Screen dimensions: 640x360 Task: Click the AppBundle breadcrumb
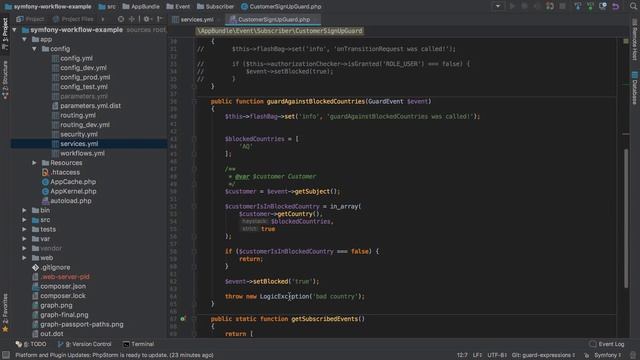pos(141,7)
